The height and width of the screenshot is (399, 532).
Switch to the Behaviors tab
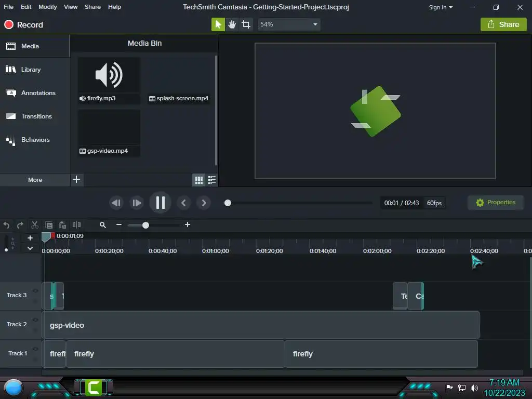click(35, 140)
